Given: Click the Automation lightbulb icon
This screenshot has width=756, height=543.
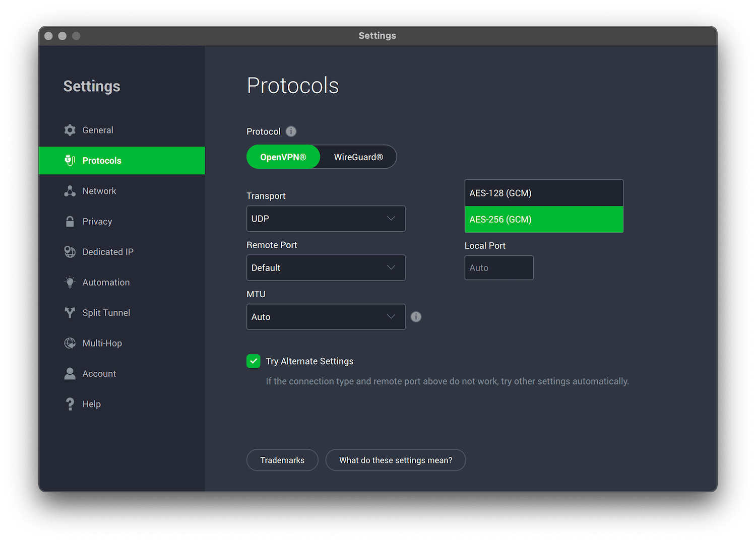Looking at the screenshot, I should click(70, 282).
